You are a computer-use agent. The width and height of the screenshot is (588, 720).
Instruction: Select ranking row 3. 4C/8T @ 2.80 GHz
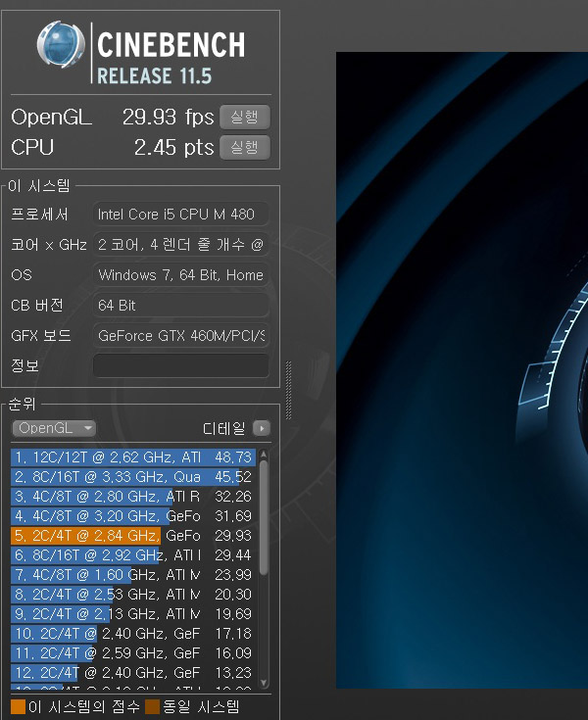(133, 497)
